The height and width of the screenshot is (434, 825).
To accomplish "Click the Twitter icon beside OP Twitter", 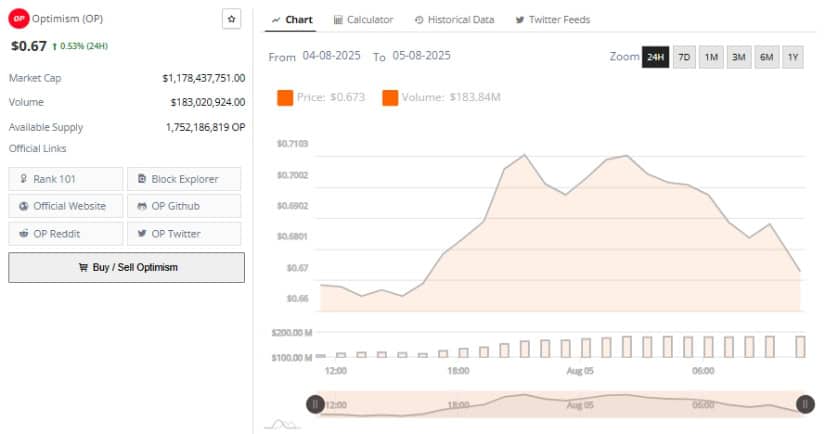I will [x=142, y=234].
